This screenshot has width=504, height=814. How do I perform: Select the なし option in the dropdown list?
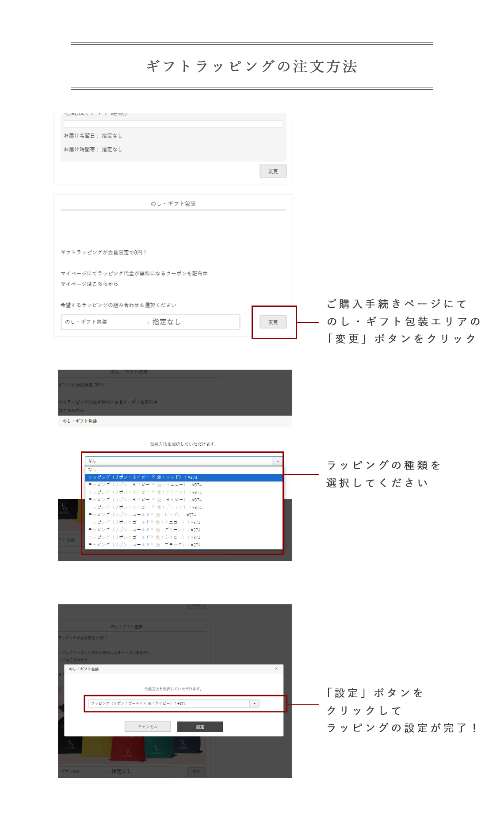pyautogui.click(x=93, y=470)
